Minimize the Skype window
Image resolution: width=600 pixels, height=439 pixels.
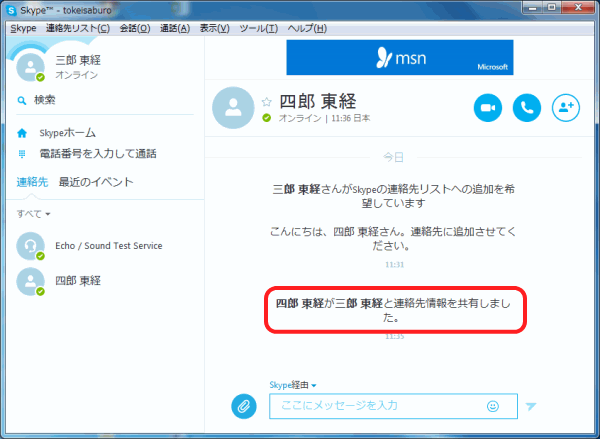point(534,8)
